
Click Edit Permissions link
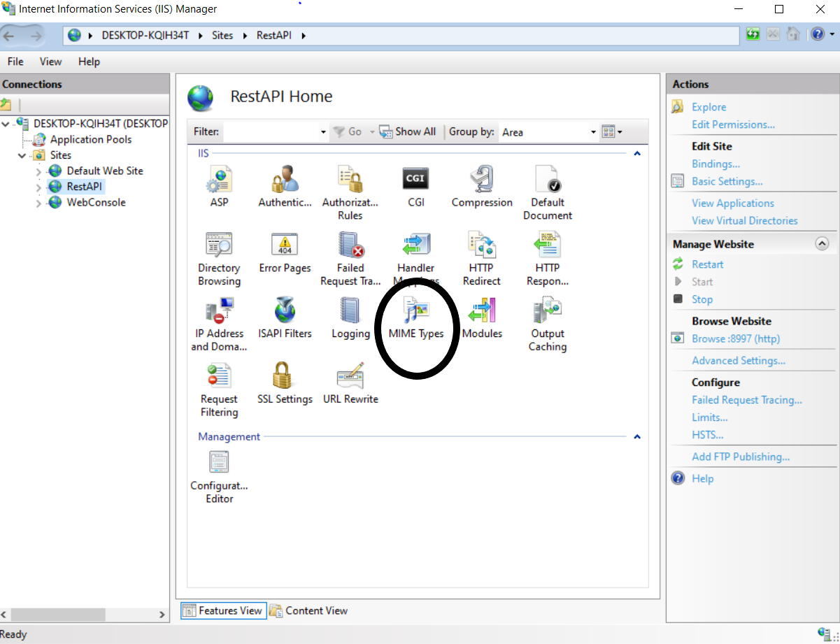click(x=733, y=124)
